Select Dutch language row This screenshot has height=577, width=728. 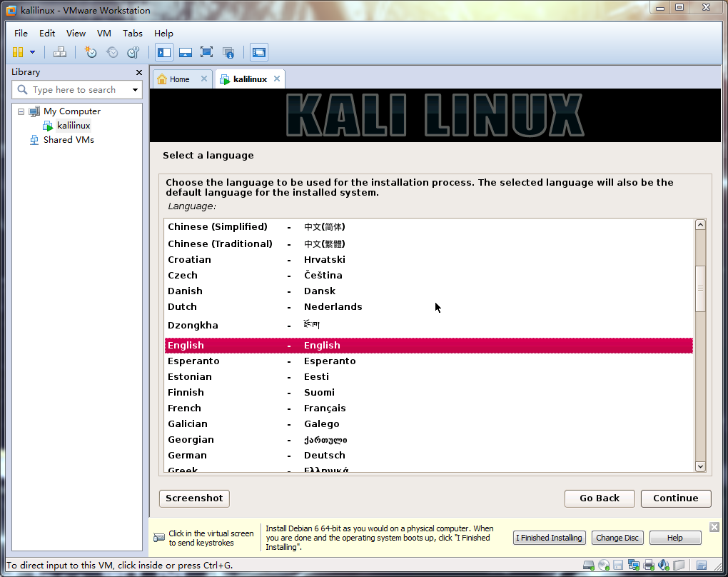tap(428, 307)
